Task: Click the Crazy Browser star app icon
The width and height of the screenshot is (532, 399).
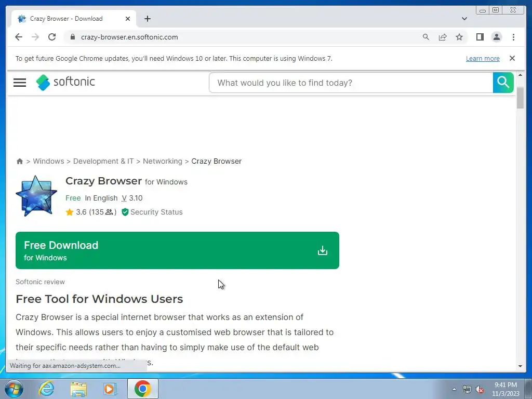Action: 36,196
